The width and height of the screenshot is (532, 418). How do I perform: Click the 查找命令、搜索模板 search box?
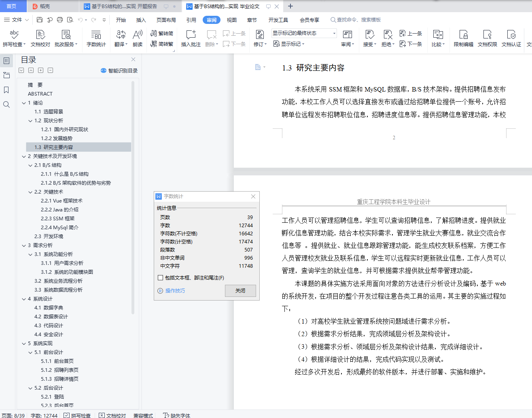coord(356,20)
